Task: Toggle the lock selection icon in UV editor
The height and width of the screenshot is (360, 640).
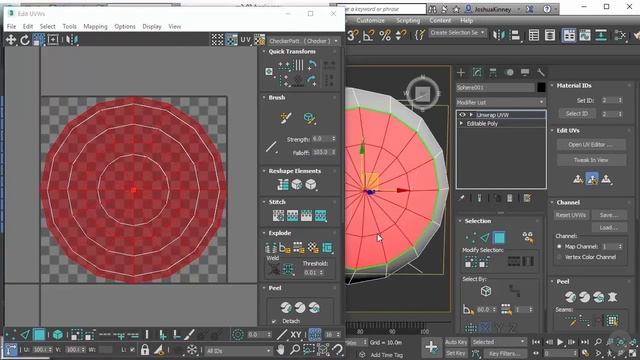Action: point(144,350)
